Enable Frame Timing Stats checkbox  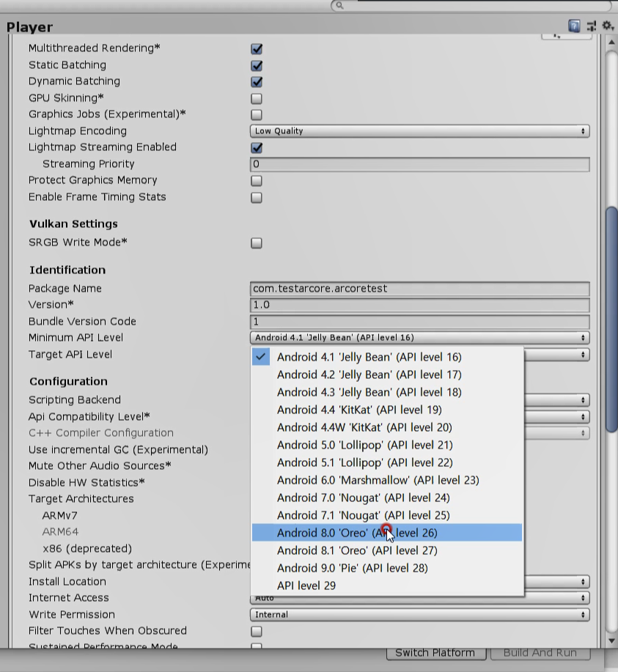[257, 198]
